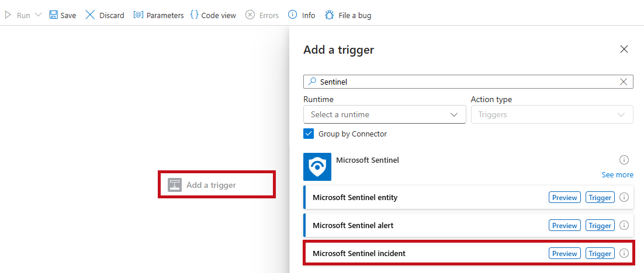Open Code view with braces icon
Viewport: 644px width, 273px height.
pyautogui.click(x=213, y=15)
